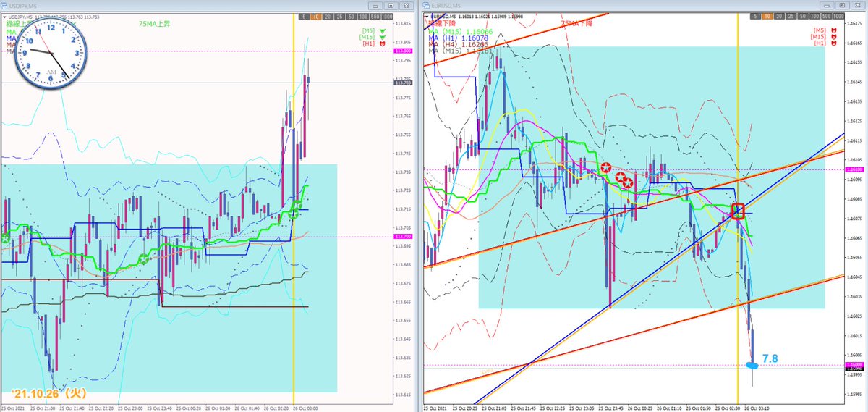The width and height of the screenshot is (868, 412).
Task: Select the 500 button in EURUSD chart
Action: (x=826, y=16)
